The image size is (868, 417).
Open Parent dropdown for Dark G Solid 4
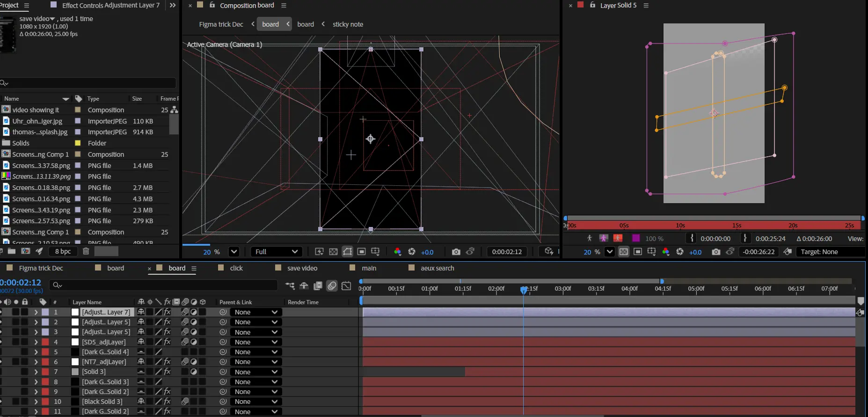(x=256, y=352)
